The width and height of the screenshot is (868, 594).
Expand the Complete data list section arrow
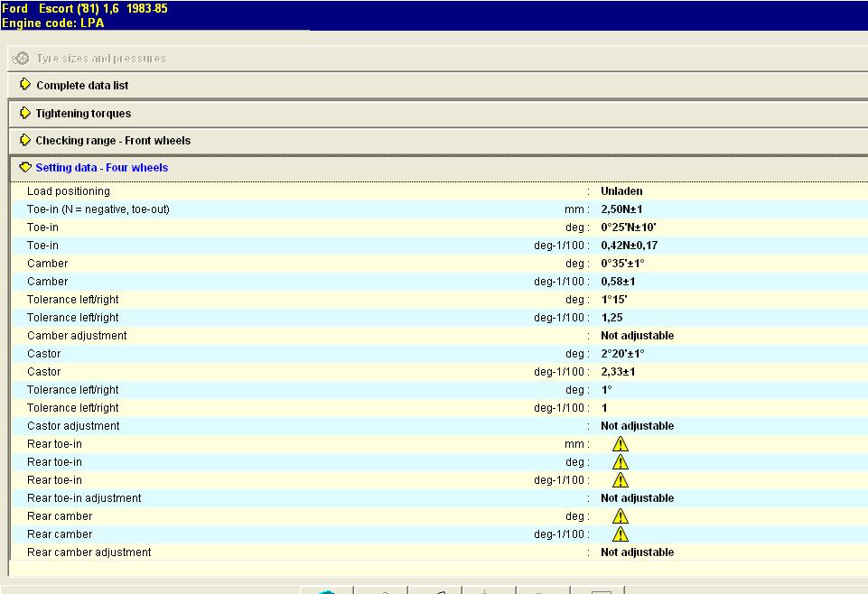coord(25,84)
